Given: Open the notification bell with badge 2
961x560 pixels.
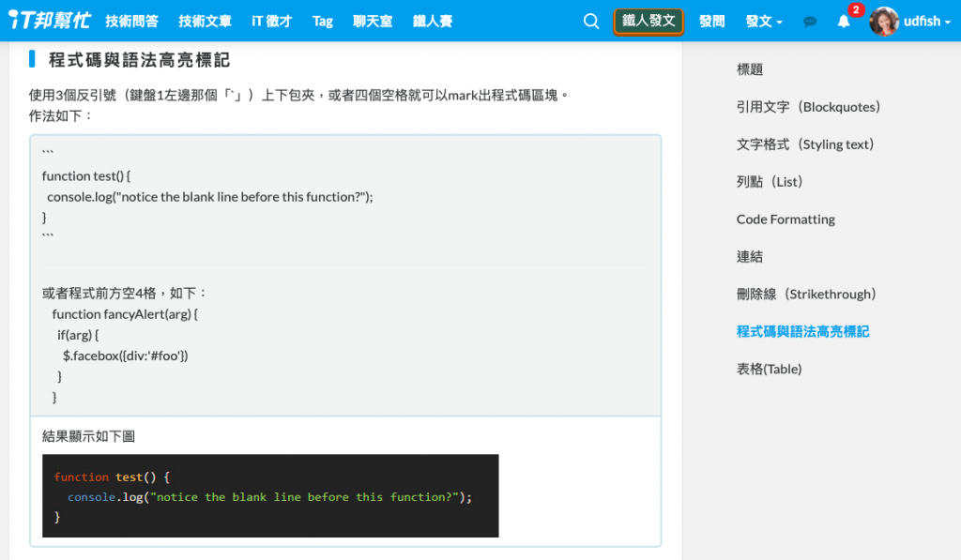Looking at the screenshot, I should click(x=844, y=22).
